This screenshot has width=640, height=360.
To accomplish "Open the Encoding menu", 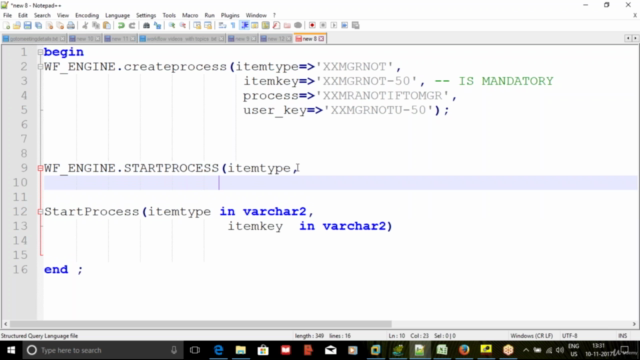I will 87,15.
